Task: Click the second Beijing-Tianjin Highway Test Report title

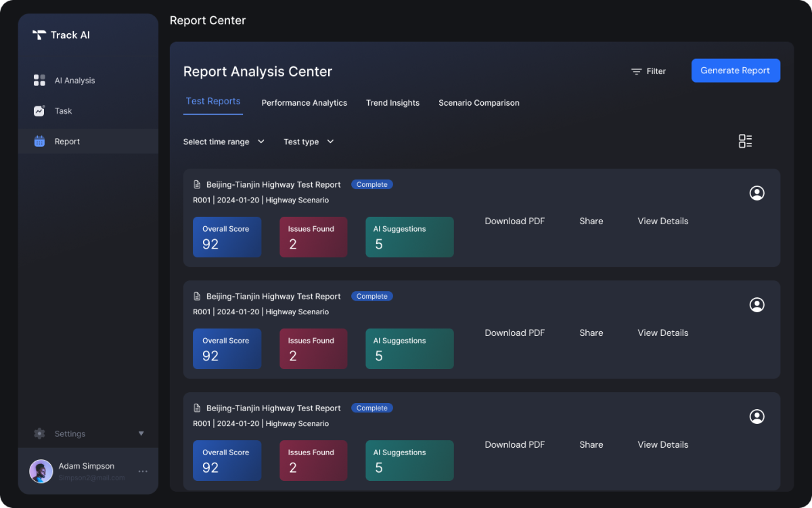Action: pyautogui.click(x=273, y=296)
